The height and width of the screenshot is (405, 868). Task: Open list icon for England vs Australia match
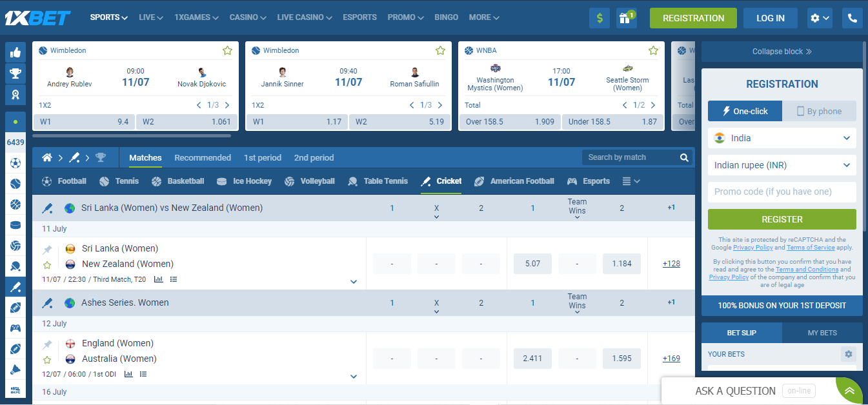(143, 374)
